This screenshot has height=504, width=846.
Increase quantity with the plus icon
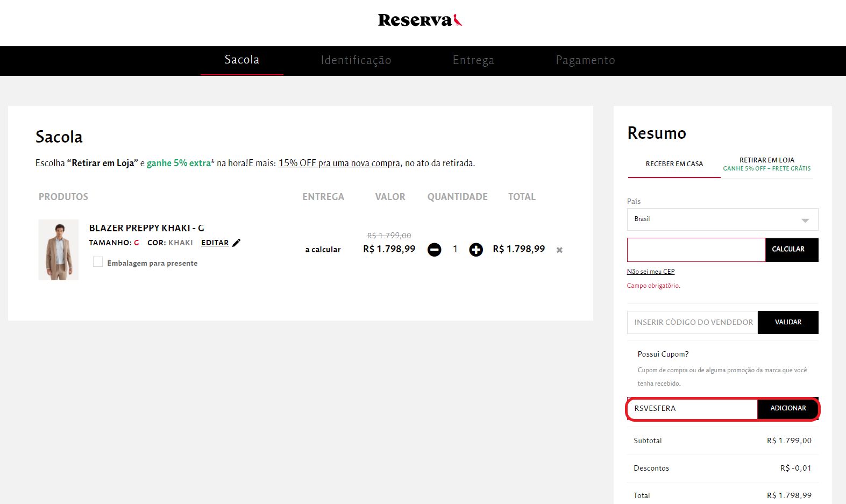click(476, 250)
